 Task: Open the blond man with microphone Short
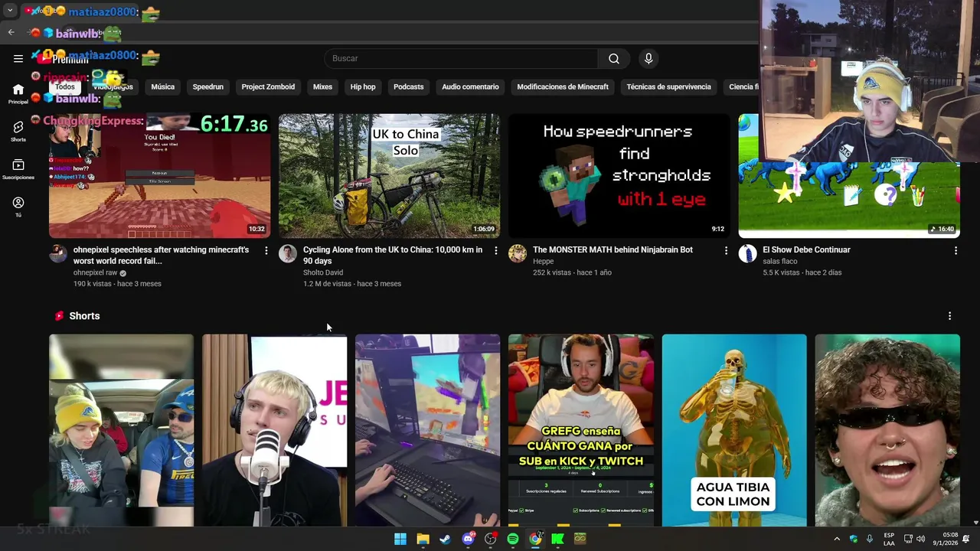point(275,430)
